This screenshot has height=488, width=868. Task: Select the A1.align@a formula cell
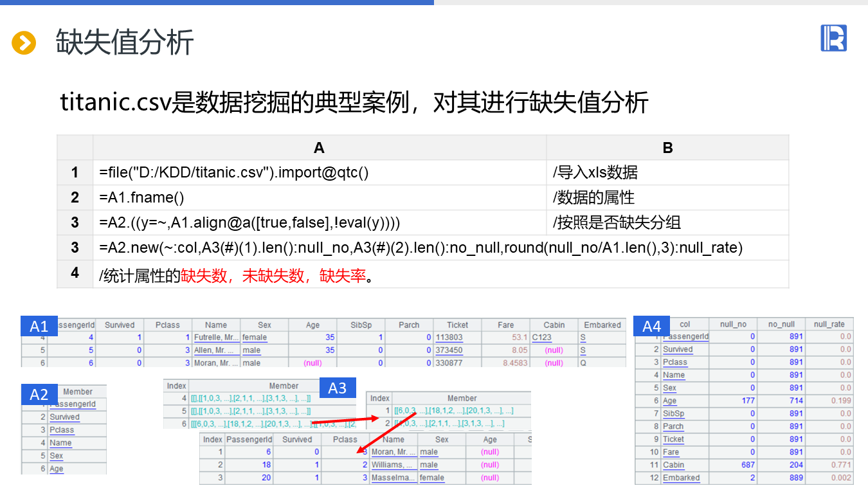(320, 222)
